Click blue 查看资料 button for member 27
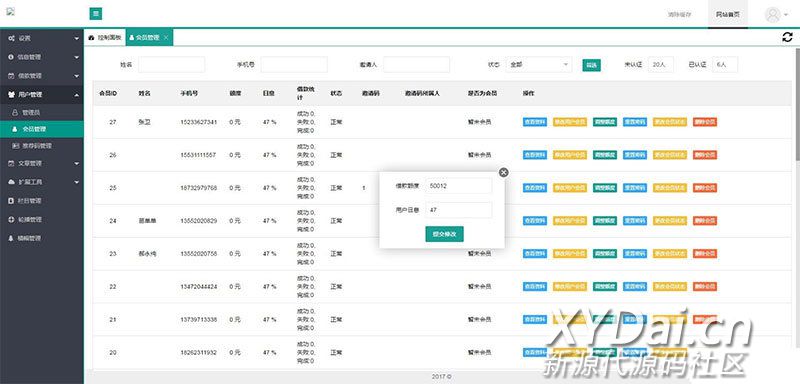The image size is (800, 384). (x=535, y=122)
